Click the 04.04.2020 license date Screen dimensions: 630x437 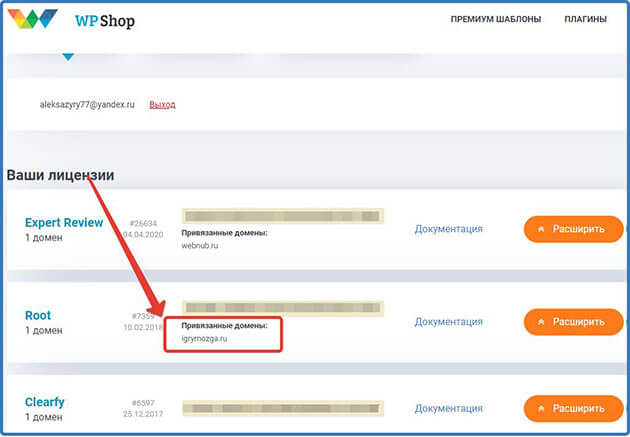tap(143, 235)
